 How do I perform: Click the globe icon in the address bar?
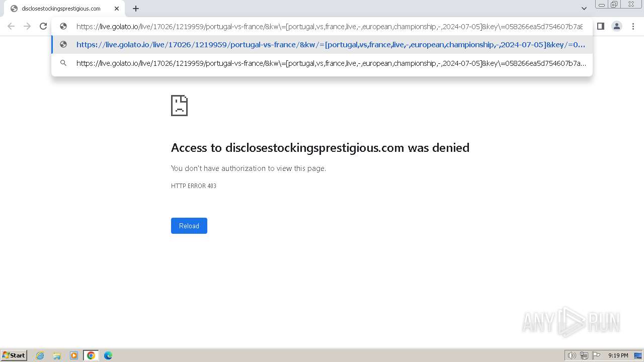pyautogui.click(x=63, y=26)
